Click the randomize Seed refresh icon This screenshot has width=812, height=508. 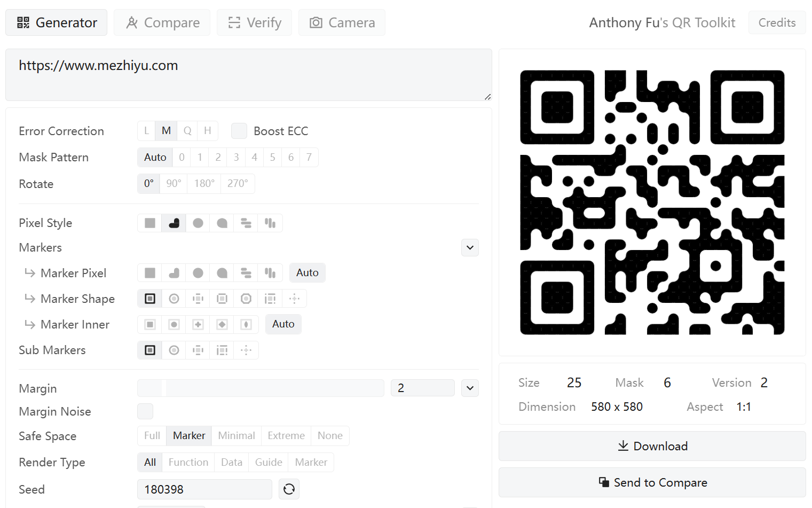[x=289, y=489]
